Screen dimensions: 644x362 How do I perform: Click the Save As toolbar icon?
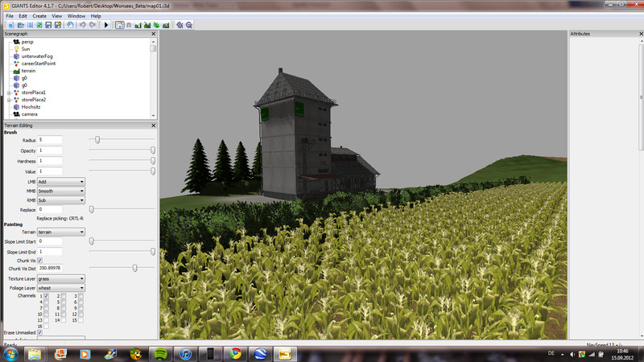click(x=58, y=25)
